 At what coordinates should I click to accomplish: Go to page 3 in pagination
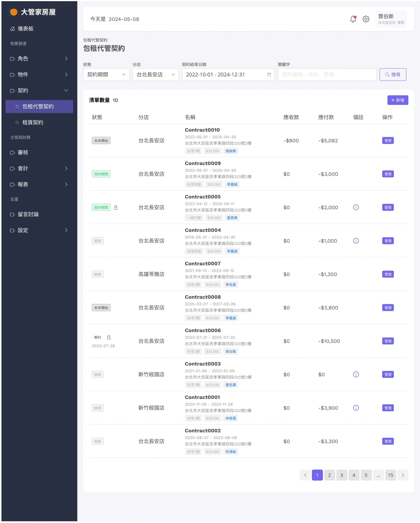pyautogui.click(x=342, y=475)
